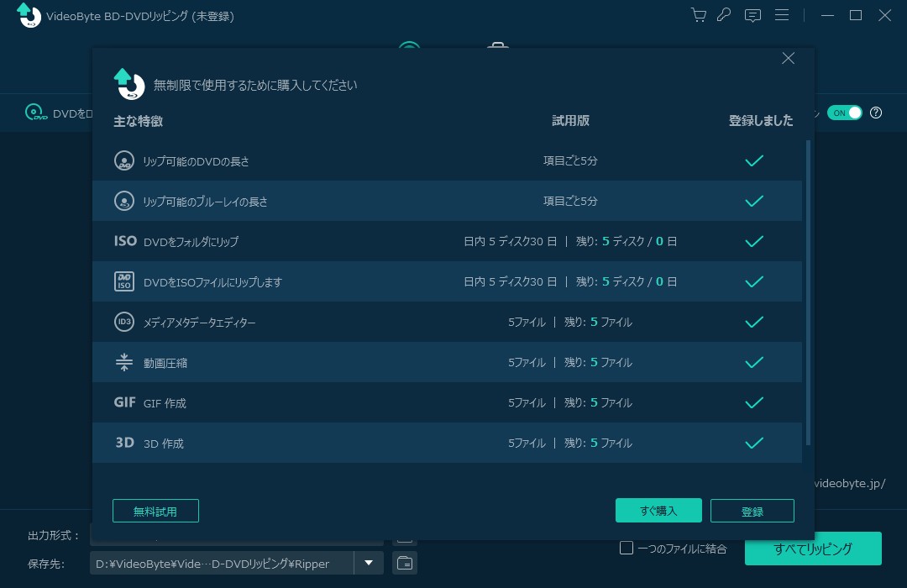Open the feedback chat icon

click(752, 16)
